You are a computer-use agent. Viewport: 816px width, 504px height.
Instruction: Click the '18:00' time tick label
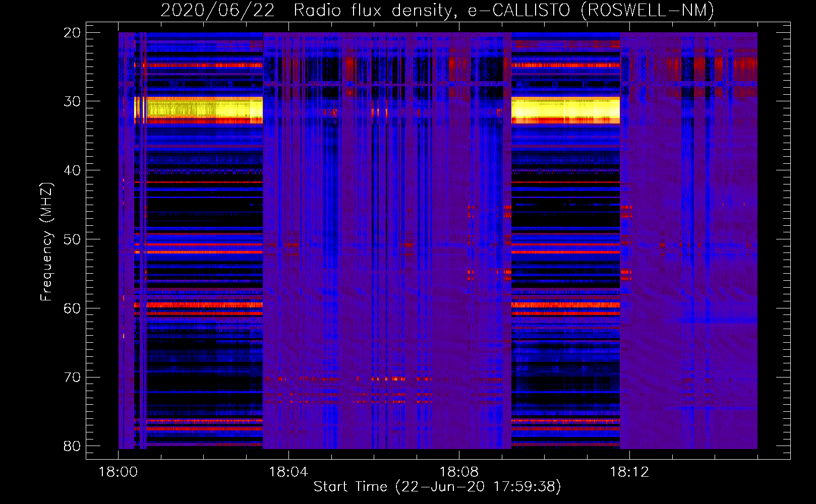118,472
